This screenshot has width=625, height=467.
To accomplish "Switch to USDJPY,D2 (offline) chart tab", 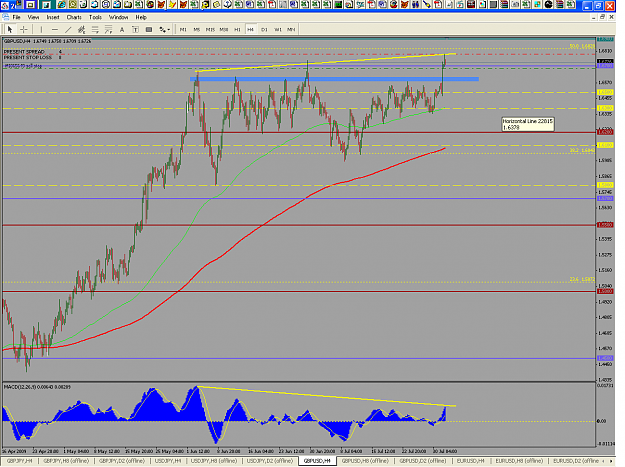I will coord(269,461).
